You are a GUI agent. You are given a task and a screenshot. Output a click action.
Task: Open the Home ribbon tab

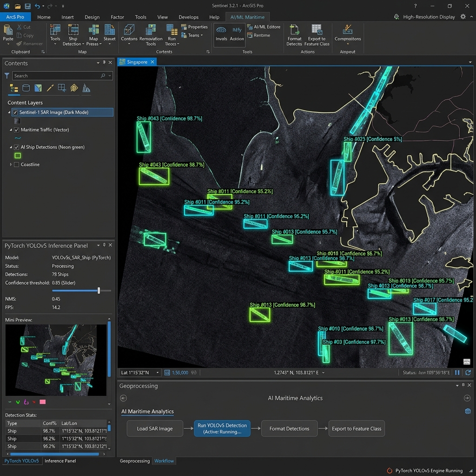pos(44,17)
